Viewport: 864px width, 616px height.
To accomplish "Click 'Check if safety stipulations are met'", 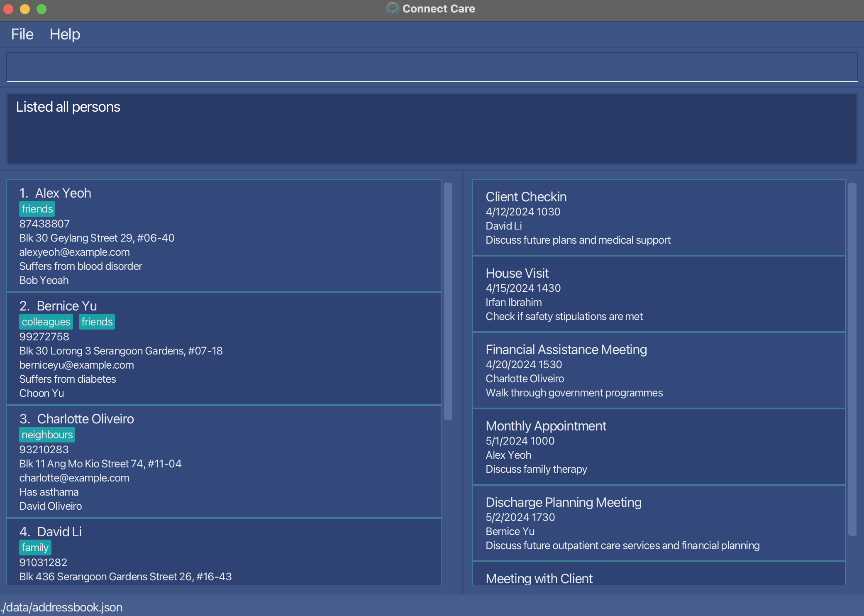I will [564, 317].
